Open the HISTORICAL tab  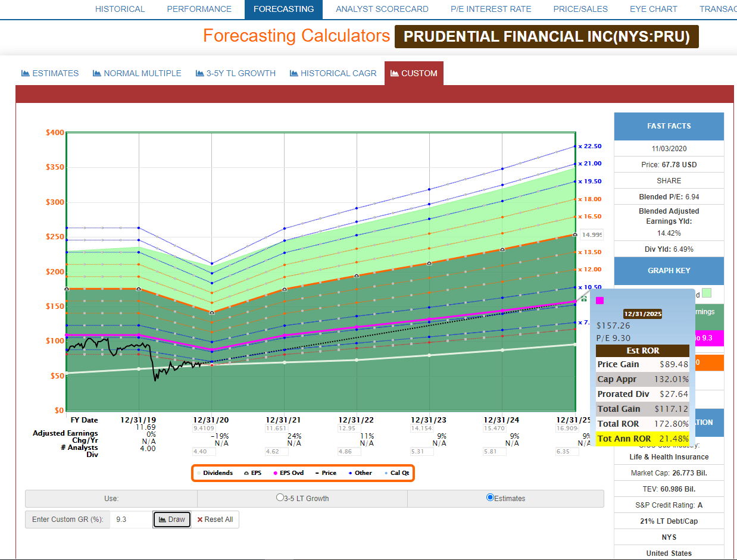pyautogui.click(x=120, y=9)
